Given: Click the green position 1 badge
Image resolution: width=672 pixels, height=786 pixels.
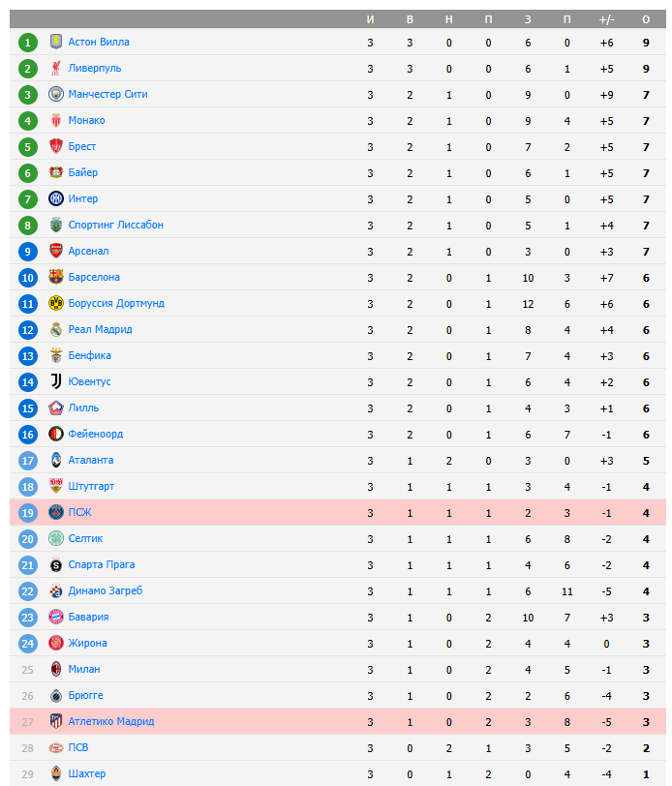Looking at the screenshot, I should 28,42.
